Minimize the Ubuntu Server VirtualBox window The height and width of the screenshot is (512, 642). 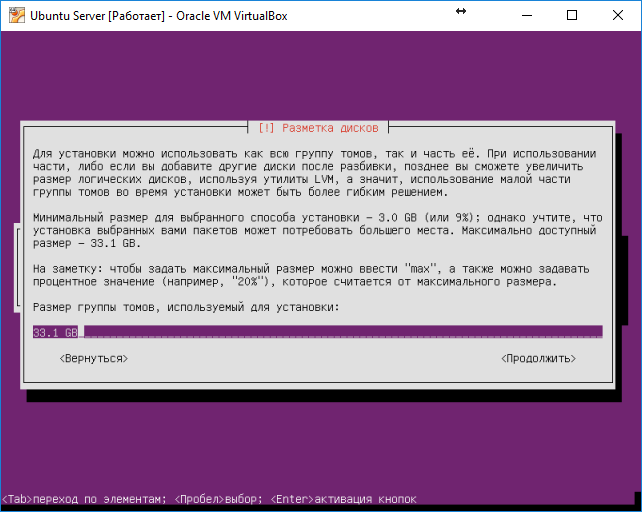tap(527, 16)
